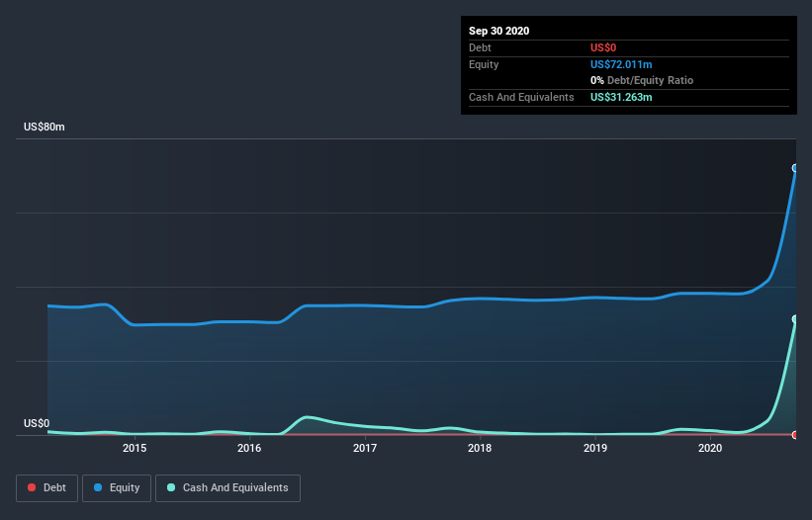Click the red Debt legend dot

[32, 487]
